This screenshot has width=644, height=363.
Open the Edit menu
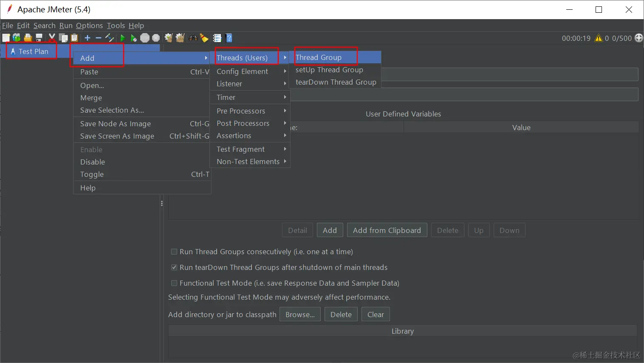23,26
